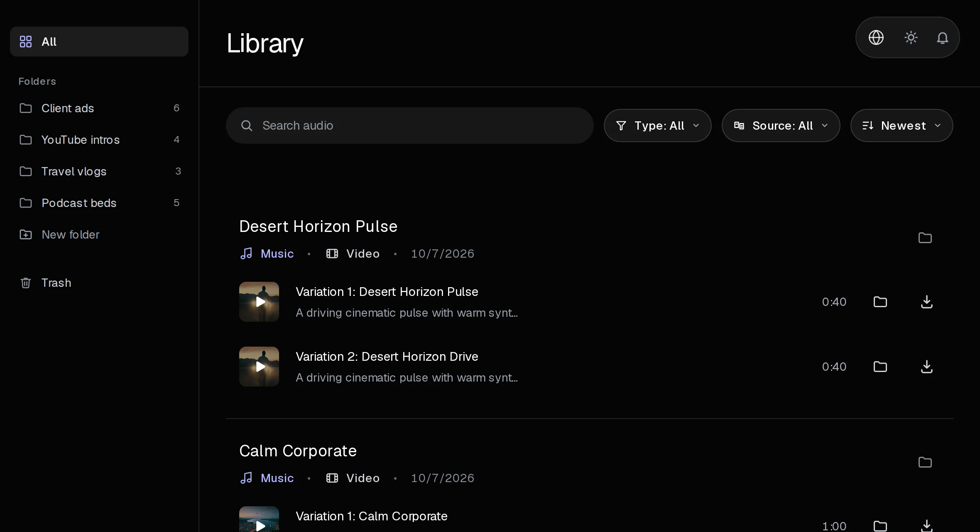980x532 pixels.
Task: Expand the Source: All filter dropdown
Action: (781, 126)
